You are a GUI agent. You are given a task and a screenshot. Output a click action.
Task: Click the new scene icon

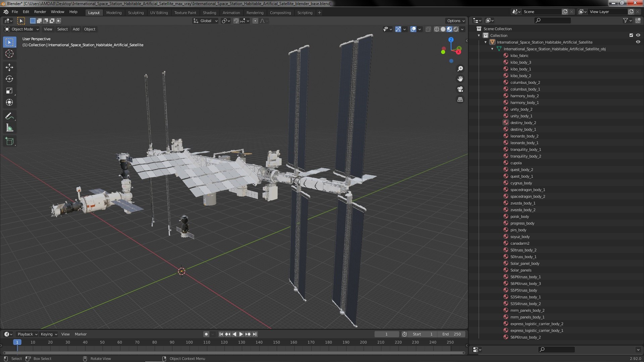[565, 12]
